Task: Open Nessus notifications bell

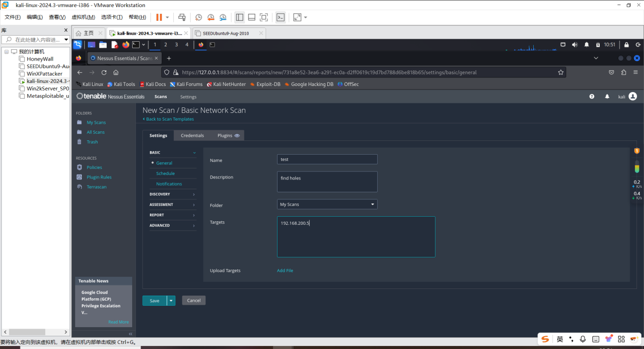Action: coord(607,96)
